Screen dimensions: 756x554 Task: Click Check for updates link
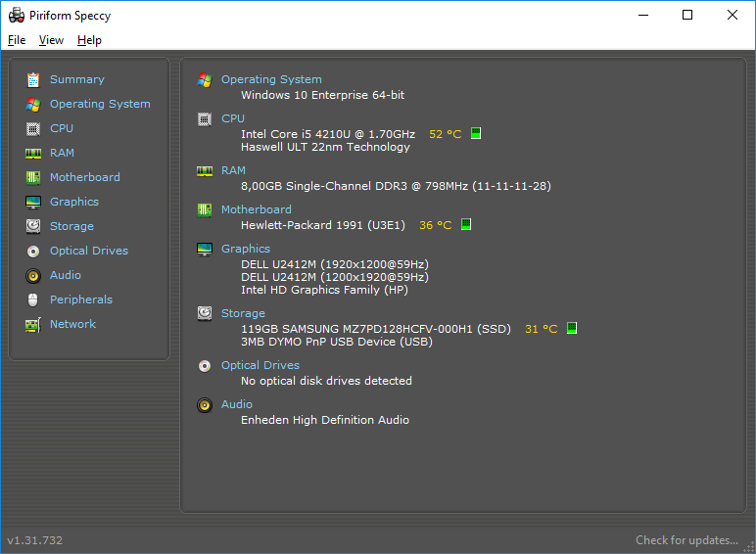click(686, 540)
